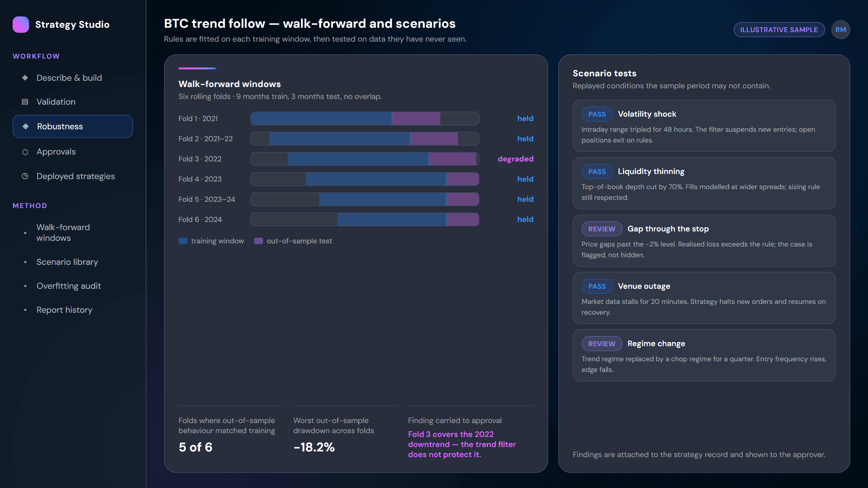
Task: Go to the Validation section
Action: [x=73, y=102]
